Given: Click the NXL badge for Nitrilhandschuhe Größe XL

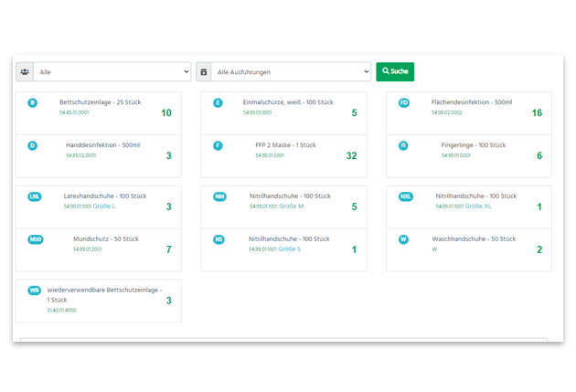Looking at the screenshot, I should click(x=406, y=196).
